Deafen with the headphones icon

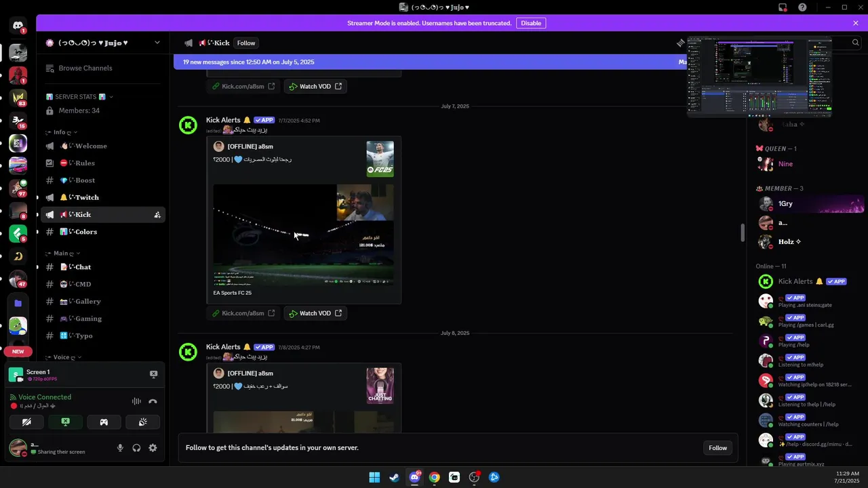pos(136,448)
